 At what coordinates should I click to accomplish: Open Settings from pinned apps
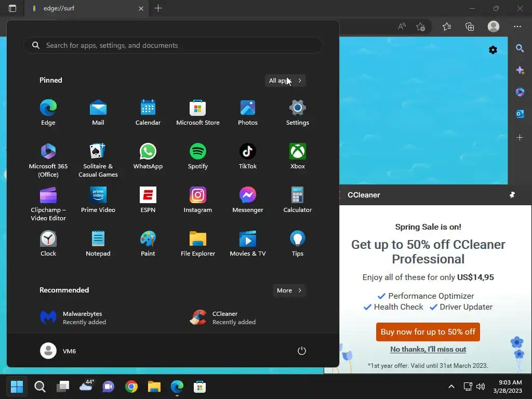[298, 113]
